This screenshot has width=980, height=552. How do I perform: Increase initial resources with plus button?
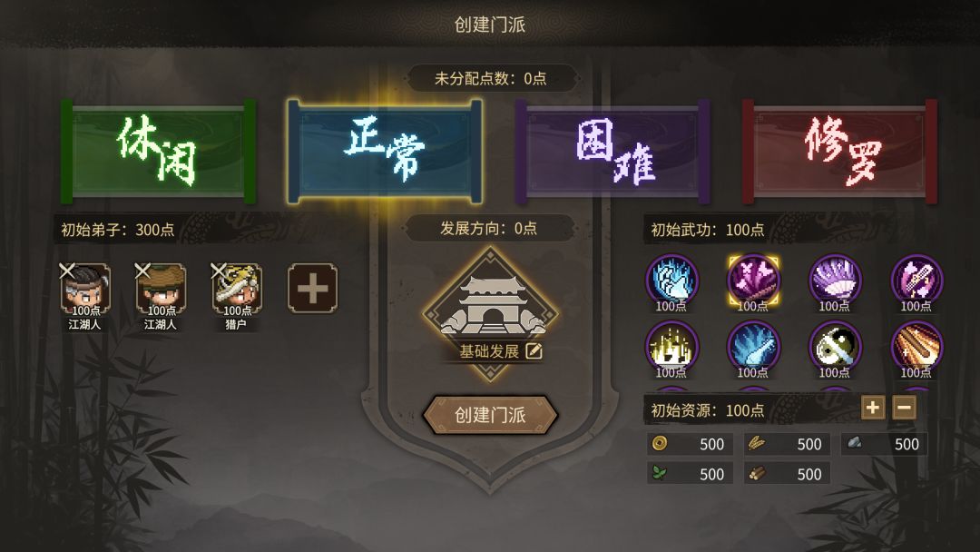coord(873,408)
